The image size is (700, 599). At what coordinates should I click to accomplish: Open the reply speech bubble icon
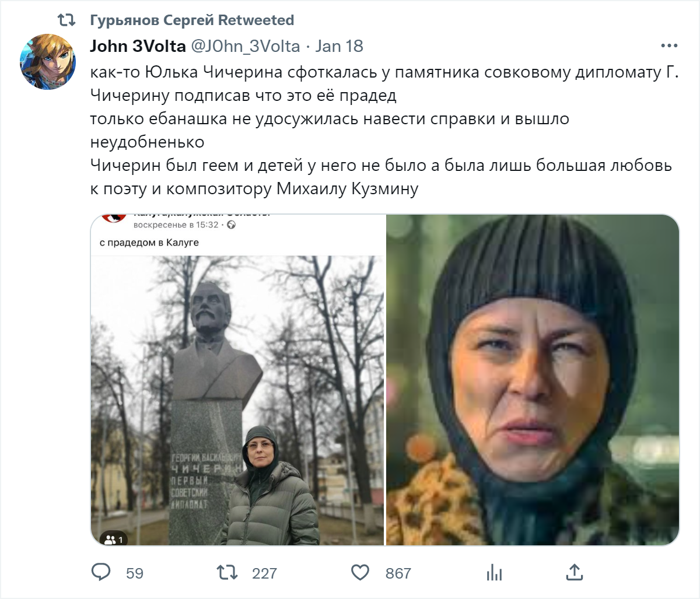[x=101, y=572]
